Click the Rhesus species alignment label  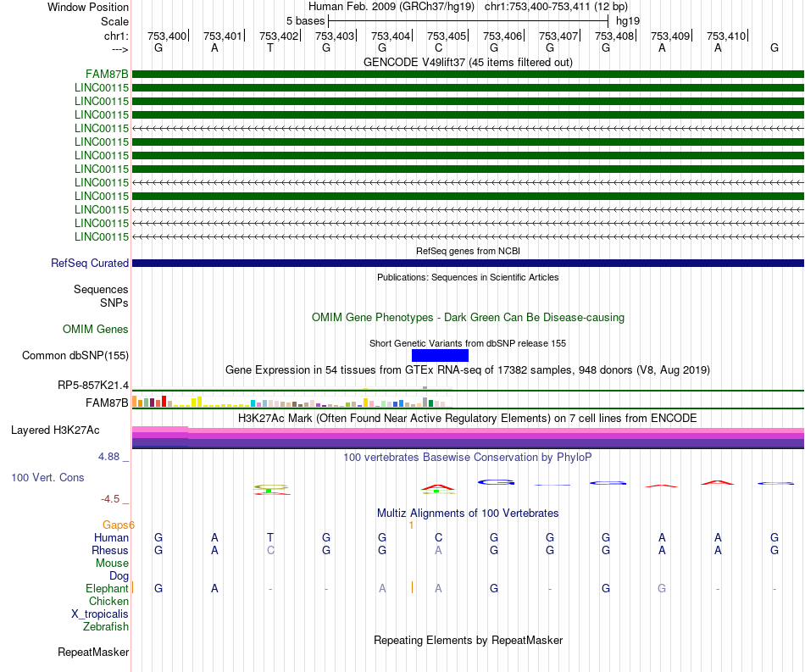pyautogui.click(x=110, y=550)
